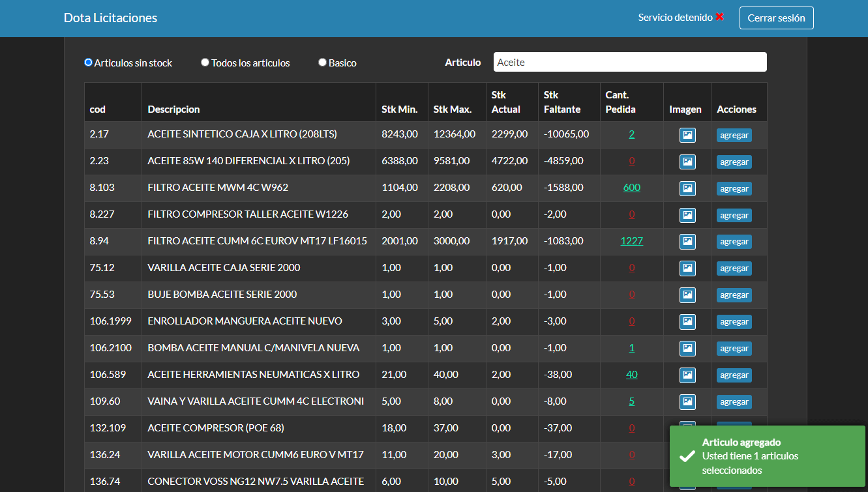Open image icon for ACEITE SINTETICO CAJA row

pyautogui.click(x=687, y=135)
